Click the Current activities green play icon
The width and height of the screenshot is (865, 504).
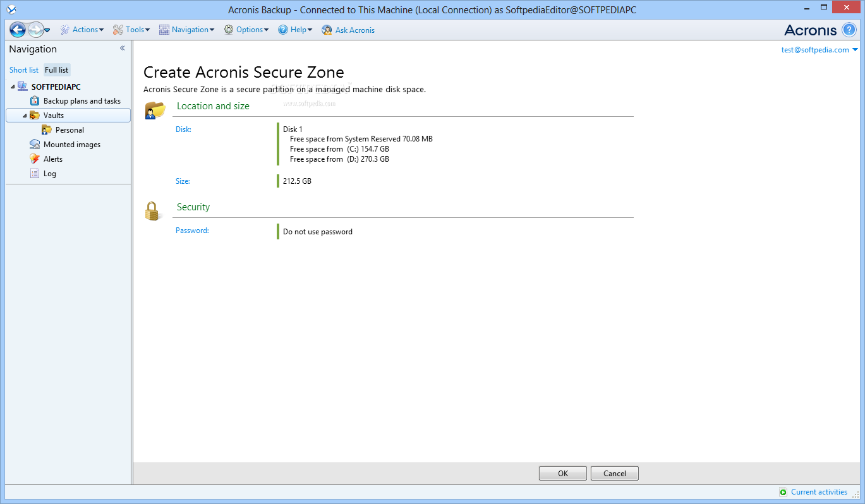click(783, 492)
